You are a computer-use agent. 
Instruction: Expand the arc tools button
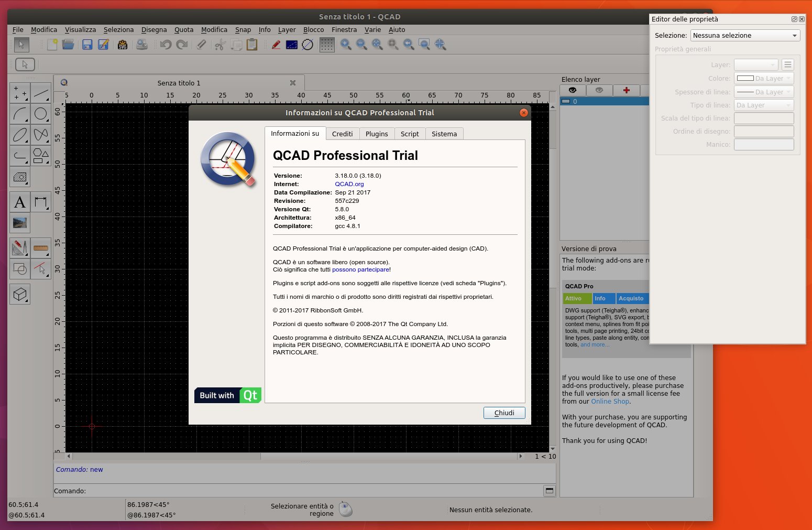pyautogui.click(x=20, y=114)
